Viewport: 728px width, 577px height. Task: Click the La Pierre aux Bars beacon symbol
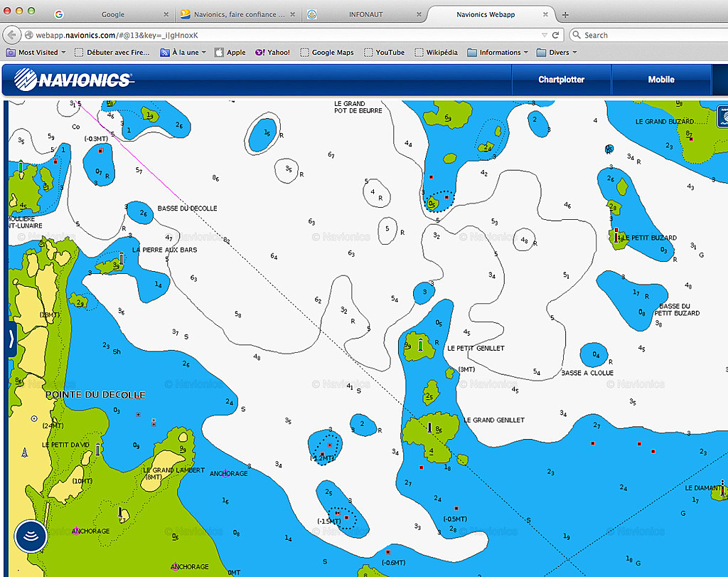[x=121, y=258]
